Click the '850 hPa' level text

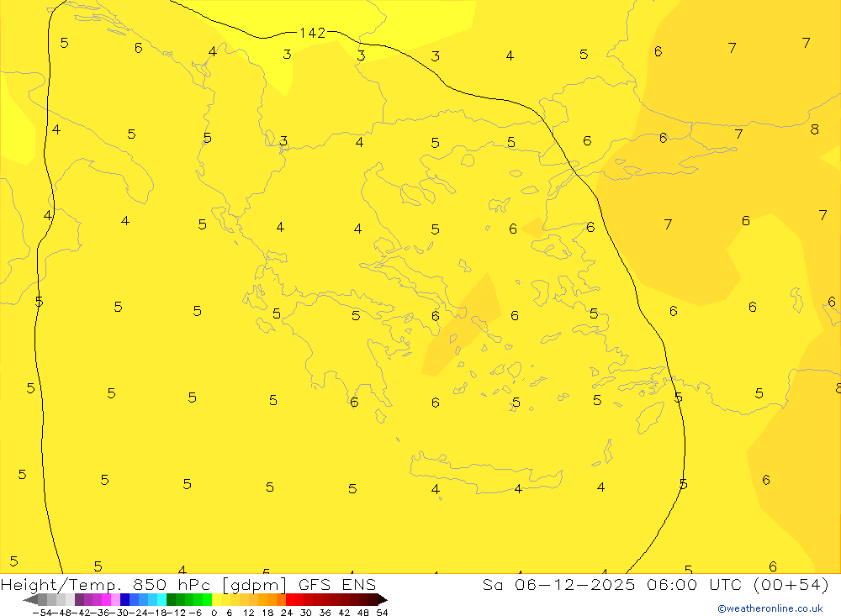coord(172,585)
